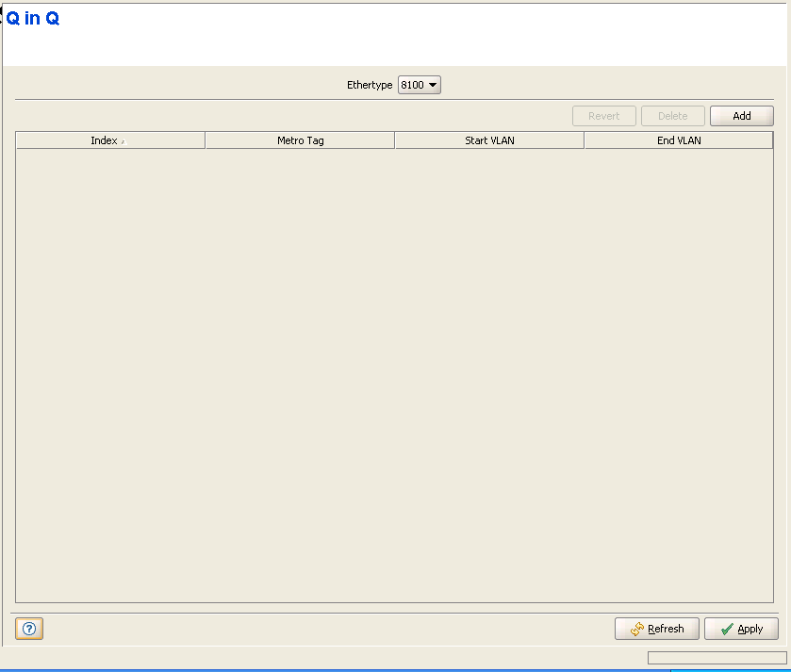Click the Ethertype label text
The height and width of the screenshot is (672, 791).
(370, 85)
